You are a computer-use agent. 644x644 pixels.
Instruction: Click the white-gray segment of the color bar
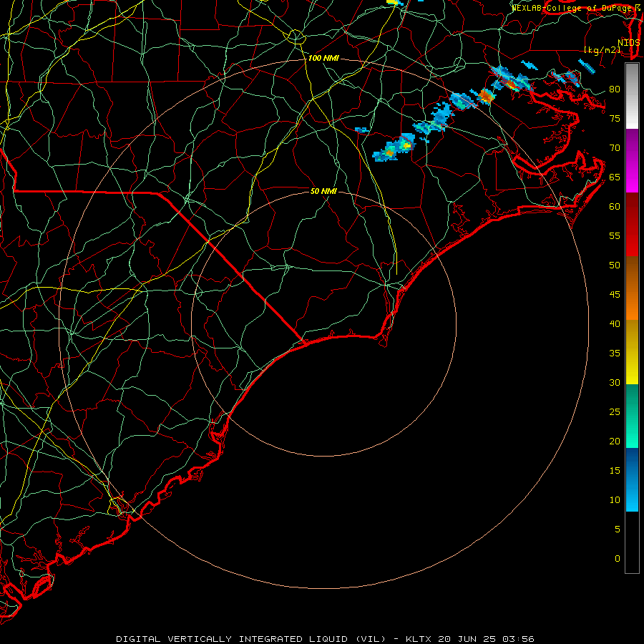pyautogui.click(x=632, y=96)
